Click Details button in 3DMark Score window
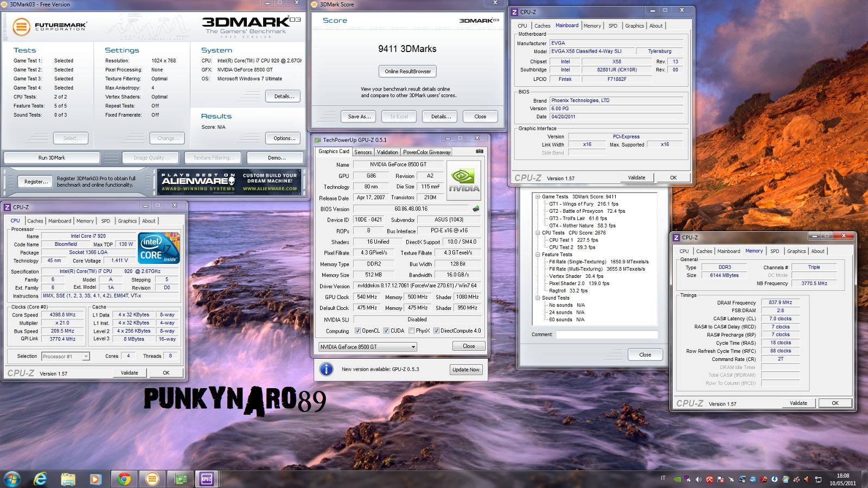The image size is (868, 488). click(441, 116)
